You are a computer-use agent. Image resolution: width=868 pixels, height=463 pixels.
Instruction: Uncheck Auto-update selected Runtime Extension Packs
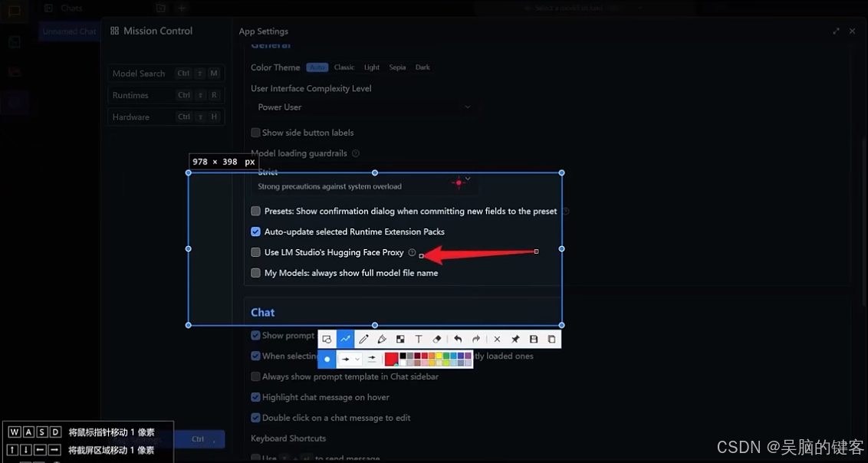coord(255,231)
